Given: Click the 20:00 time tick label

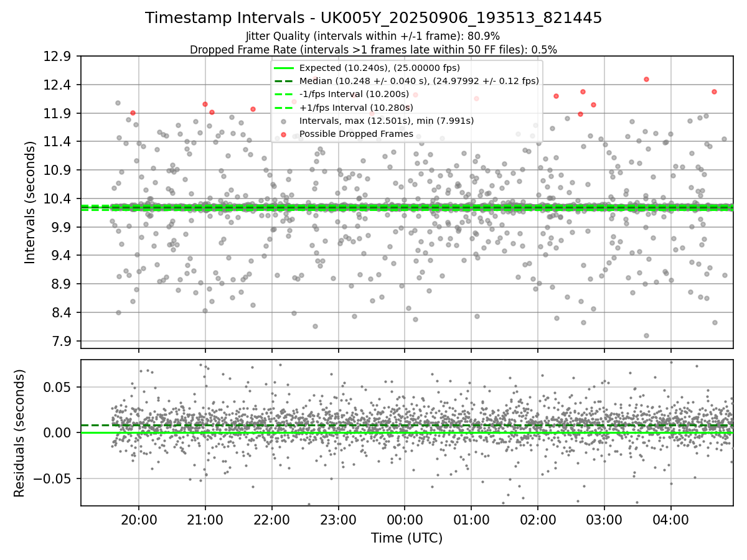Looking at the screenshot, I should 138,520.
